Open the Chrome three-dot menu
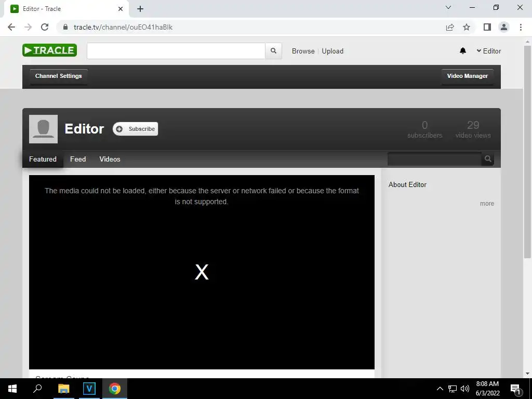Image resolution: width=532 pixels, height=399 pixels. [x=521, y=27]
